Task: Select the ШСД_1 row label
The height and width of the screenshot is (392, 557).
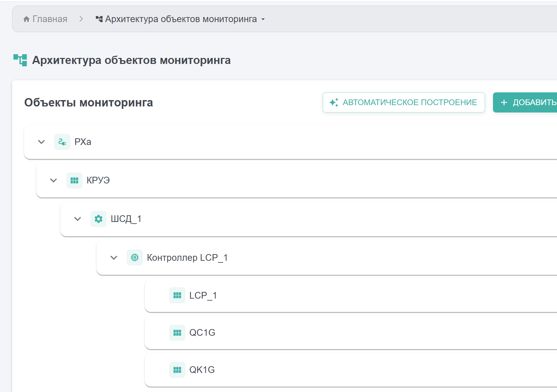Action: pos(126,219)
